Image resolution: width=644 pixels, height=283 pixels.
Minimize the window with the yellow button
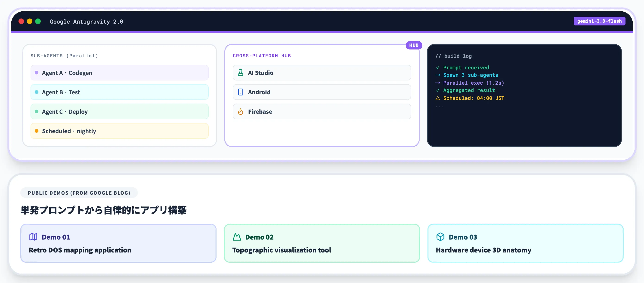pos(30,22)
